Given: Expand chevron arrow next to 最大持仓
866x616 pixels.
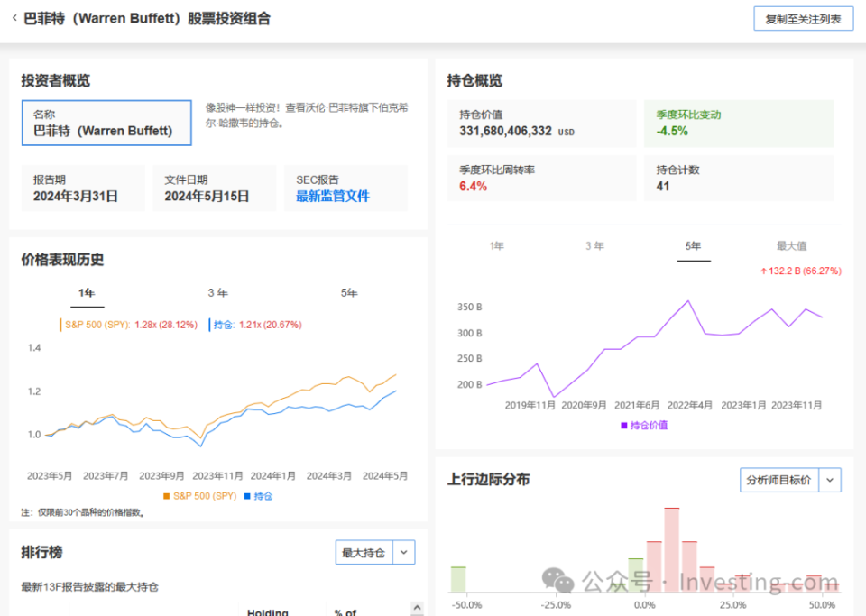Looking at the screenshot, I should 404,553.
